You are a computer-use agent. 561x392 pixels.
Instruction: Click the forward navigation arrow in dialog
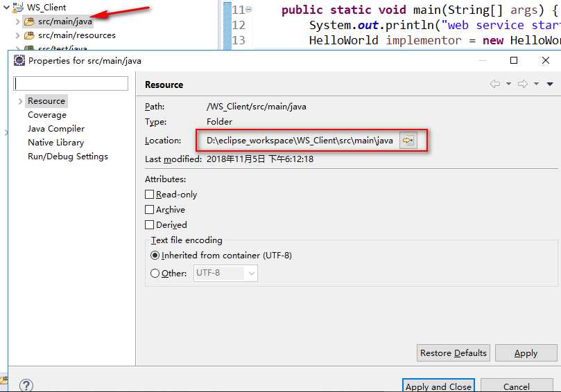tap(523, 84)
